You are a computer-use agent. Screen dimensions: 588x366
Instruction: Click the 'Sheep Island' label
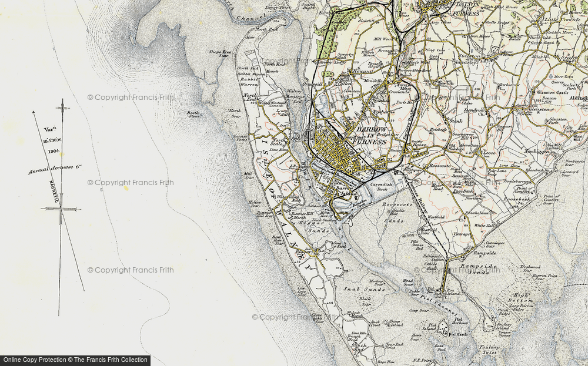click(x=395, y=323)
